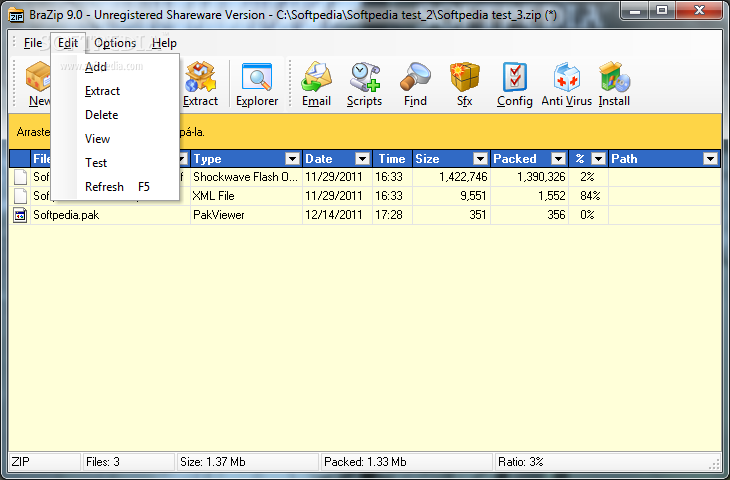Create a self-extractor with Sfx icon

pyautogui.click(x=465, y=77)
